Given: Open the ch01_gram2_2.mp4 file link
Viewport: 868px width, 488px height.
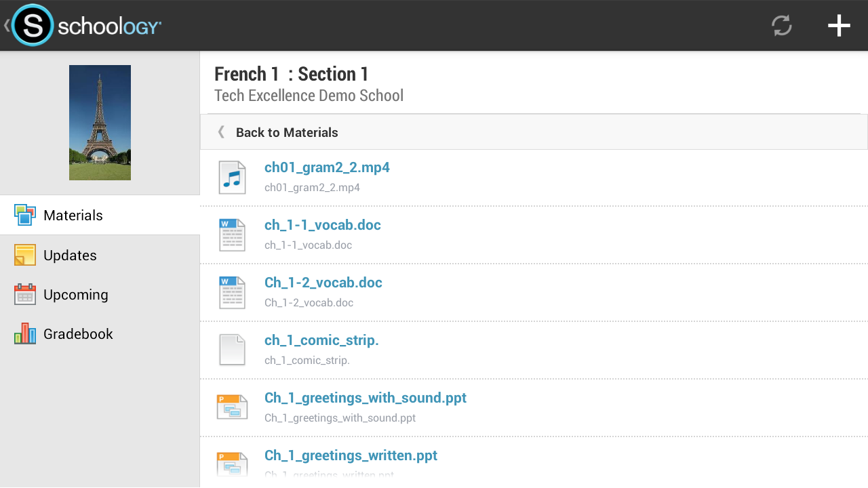Looking at the screenshot, I should click(x=327, y=167).
